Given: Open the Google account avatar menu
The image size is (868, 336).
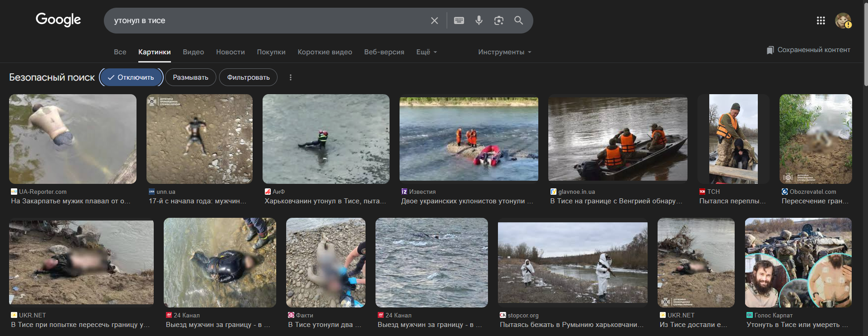Looking at the screenshot, I should point(843,20).
